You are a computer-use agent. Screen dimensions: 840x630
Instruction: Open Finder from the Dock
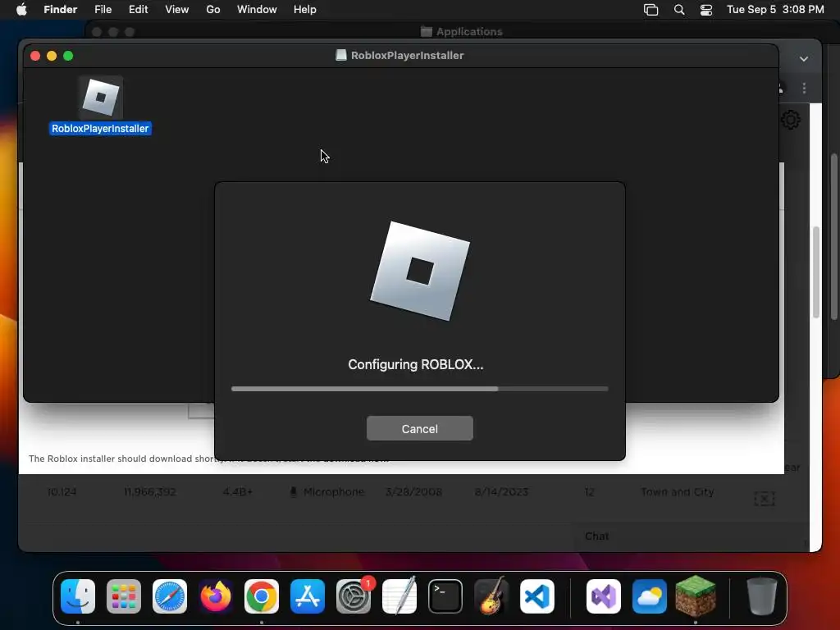(78, 596)
